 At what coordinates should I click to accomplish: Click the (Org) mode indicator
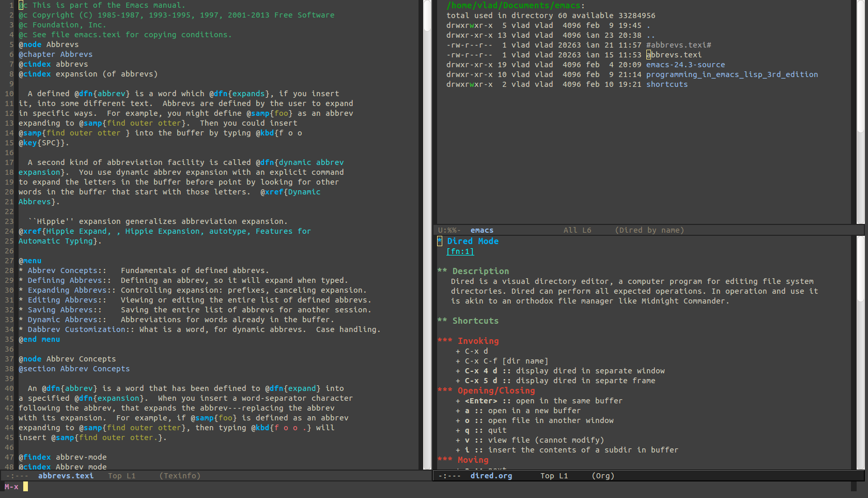click(603, 476)
